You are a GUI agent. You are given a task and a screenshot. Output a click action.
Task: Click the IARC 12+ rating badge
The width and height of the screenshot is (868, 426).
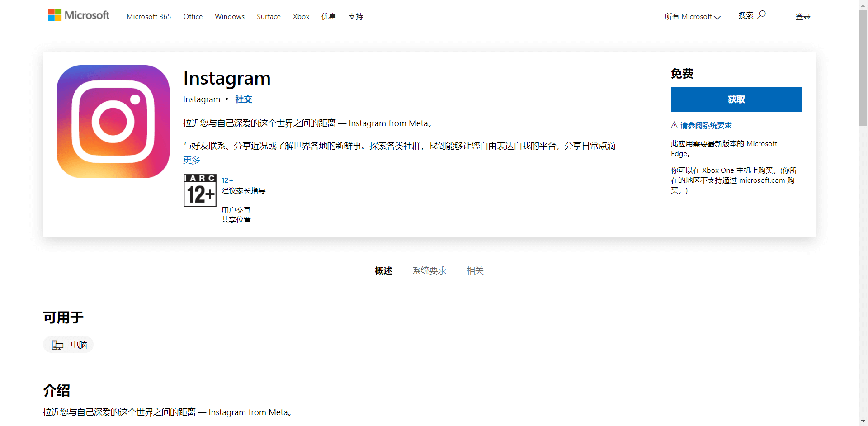(200, 190)
